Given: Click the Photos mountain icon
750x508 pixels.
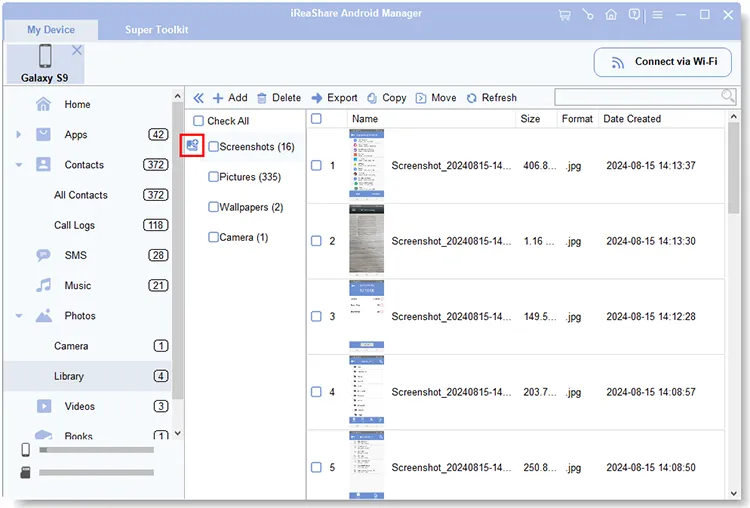Looking at the screenshot, I should [44, 316].
